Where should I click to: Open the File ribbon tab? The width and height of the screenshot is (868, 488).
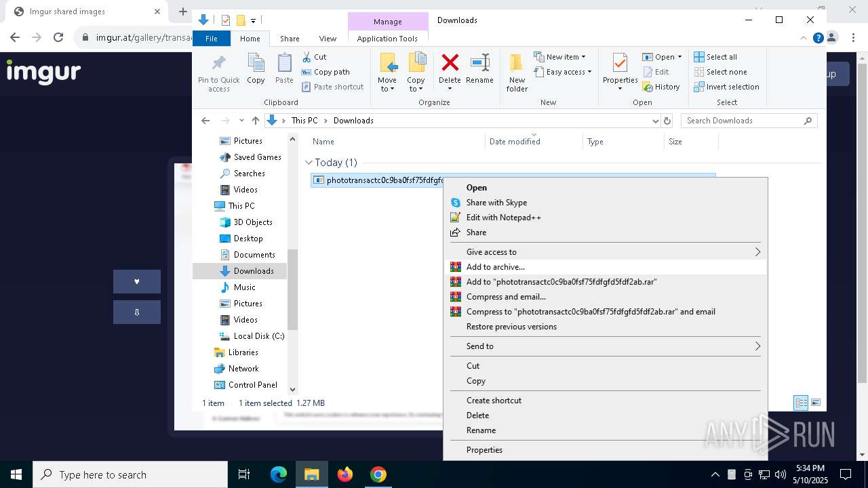click(212, 39)
